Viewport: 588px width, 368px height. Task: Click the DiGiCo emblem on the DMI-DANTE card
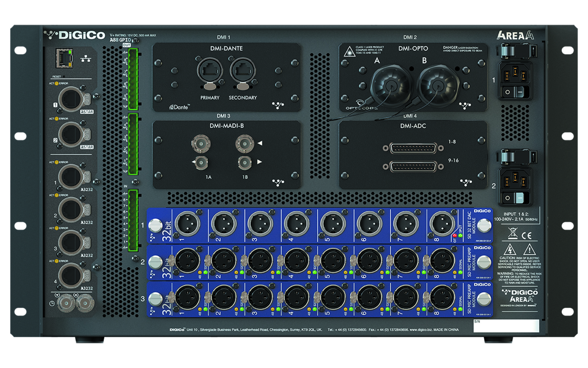pyautogui.click(x=278, y=105)
